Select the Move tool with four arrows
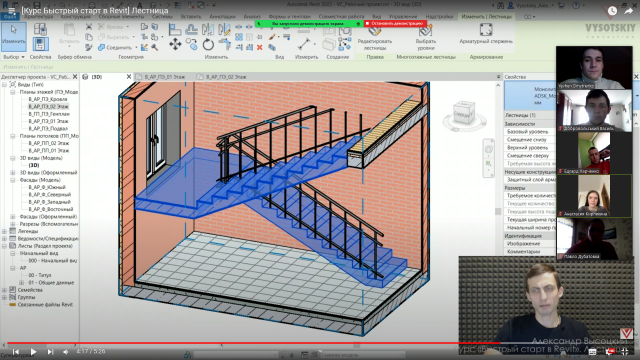The width and height of the screenshot is (640, 360). [175, 44]
